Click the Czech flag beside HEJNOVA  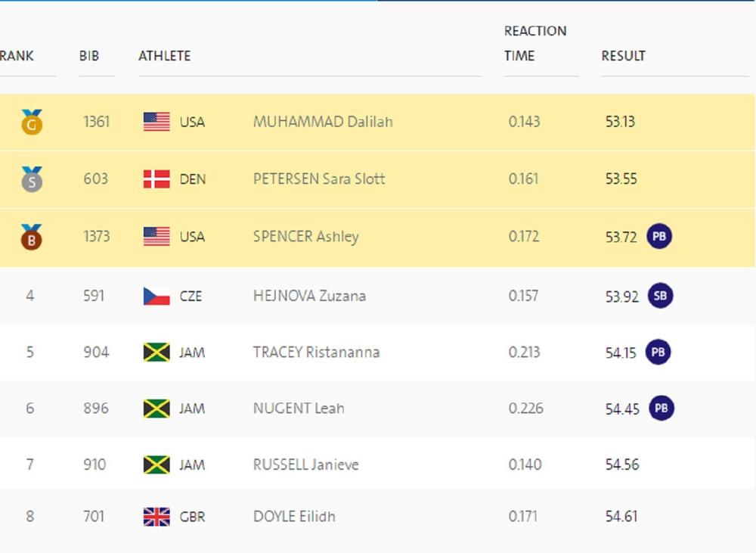(x=156, y=296)
